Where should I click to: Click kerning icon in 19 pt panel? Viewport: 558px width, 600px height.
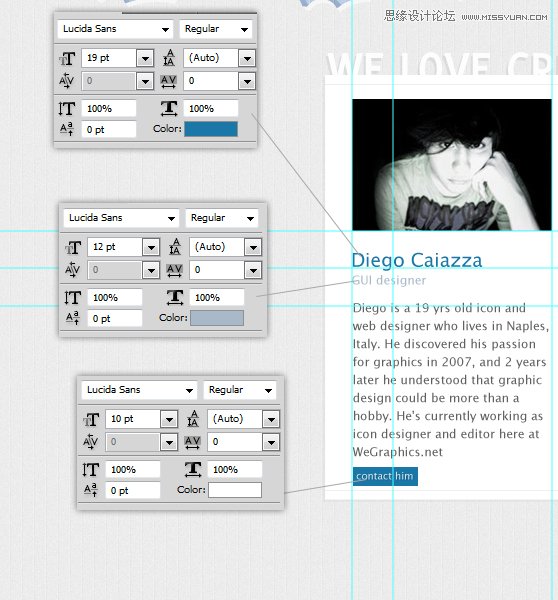pos(67,81)
